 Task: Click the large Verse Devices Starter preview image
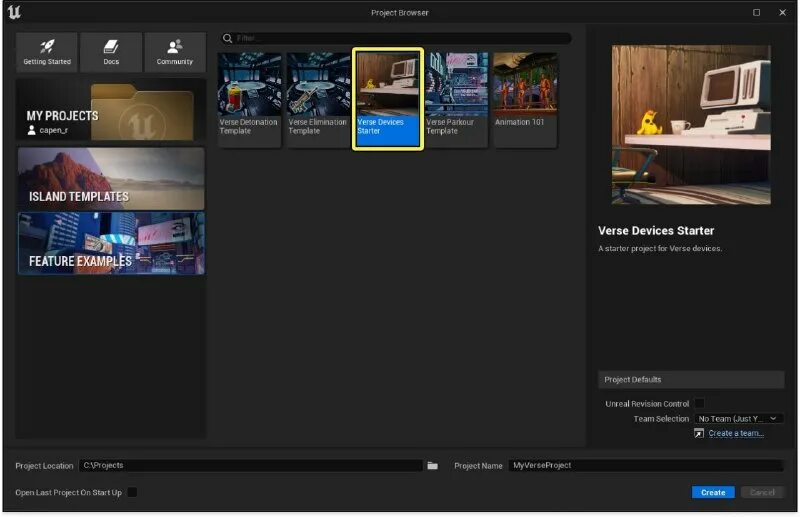(x=691, y=125)
